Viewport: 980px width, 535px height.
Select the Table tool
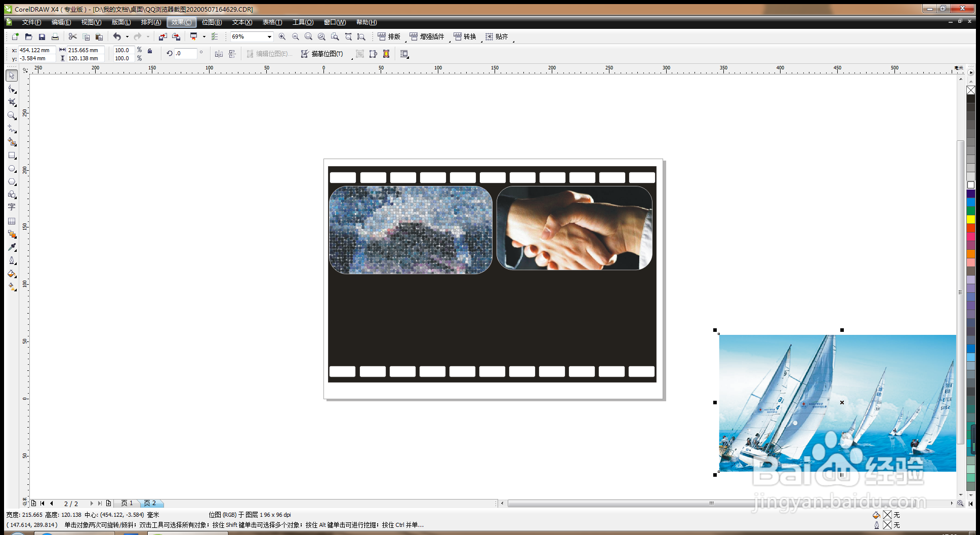(x=12, y=221)
